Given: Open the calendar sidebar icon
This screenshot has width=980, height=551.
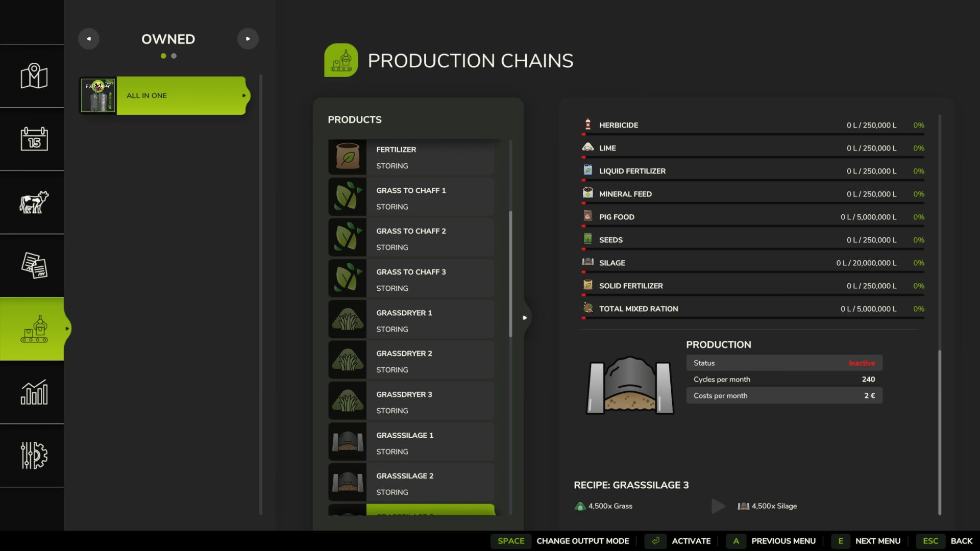Looking at the screenshot, I should [34, 139].
